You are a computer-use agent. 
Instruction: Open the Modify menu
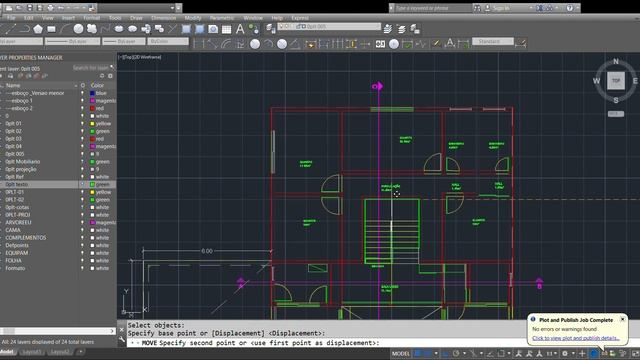193,18
